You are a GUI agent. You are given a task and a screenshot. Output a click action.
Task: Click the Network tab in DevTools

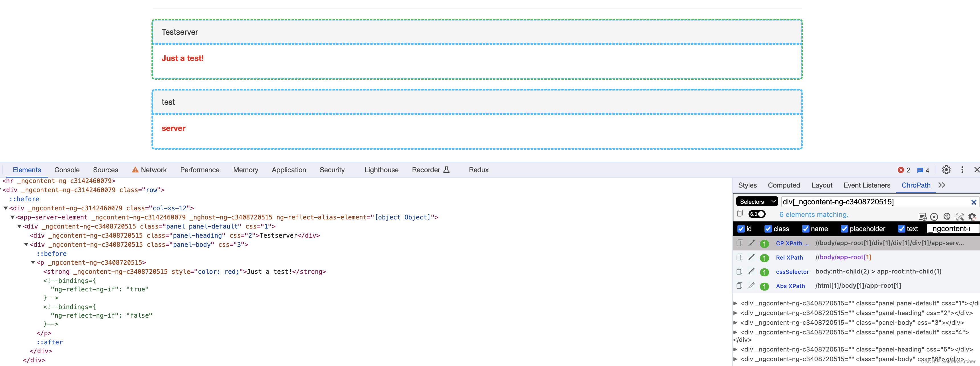pos(153,169)
